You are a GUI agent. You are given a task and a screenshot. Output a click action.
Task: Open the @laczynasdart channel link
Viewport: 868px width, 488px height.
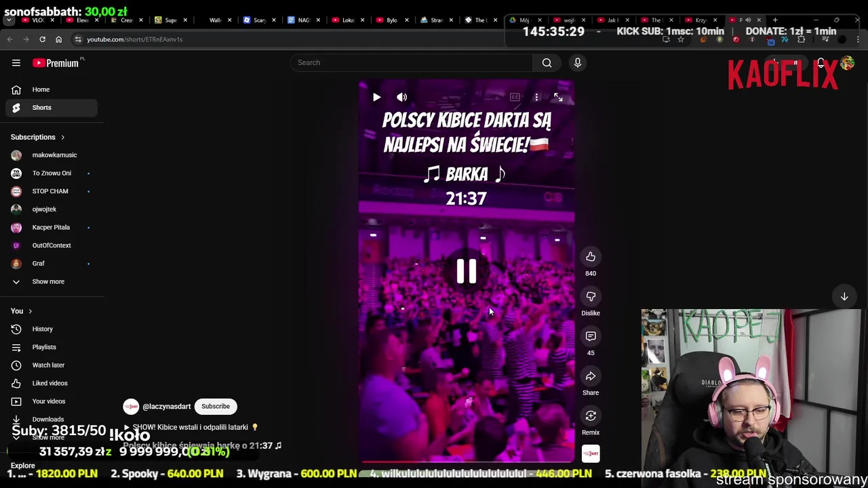click(166, 407)
